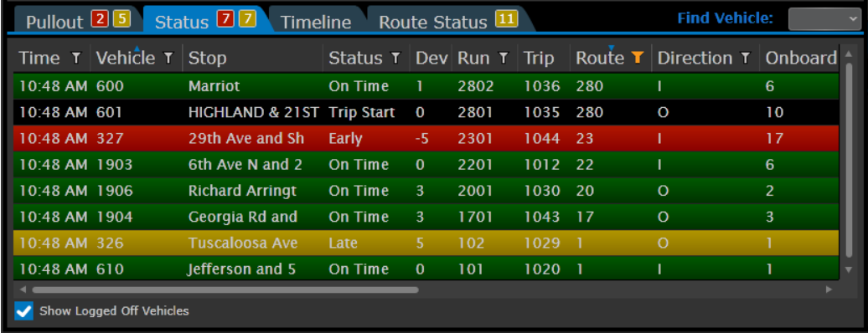Open the Route Status tab
This screenshot has height=333, width=868.
coord(448,20)
